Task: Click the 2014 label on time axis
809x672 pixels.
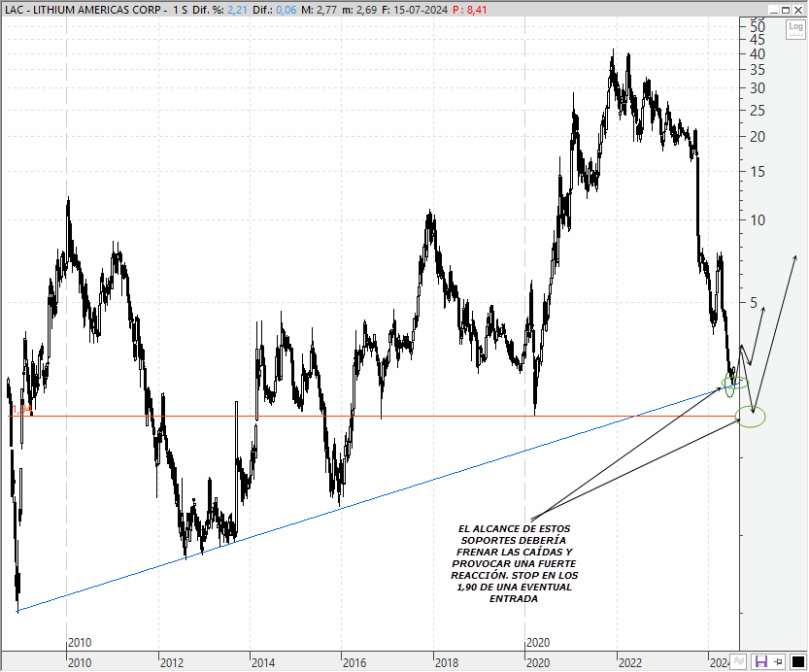Action: (263, 662)
